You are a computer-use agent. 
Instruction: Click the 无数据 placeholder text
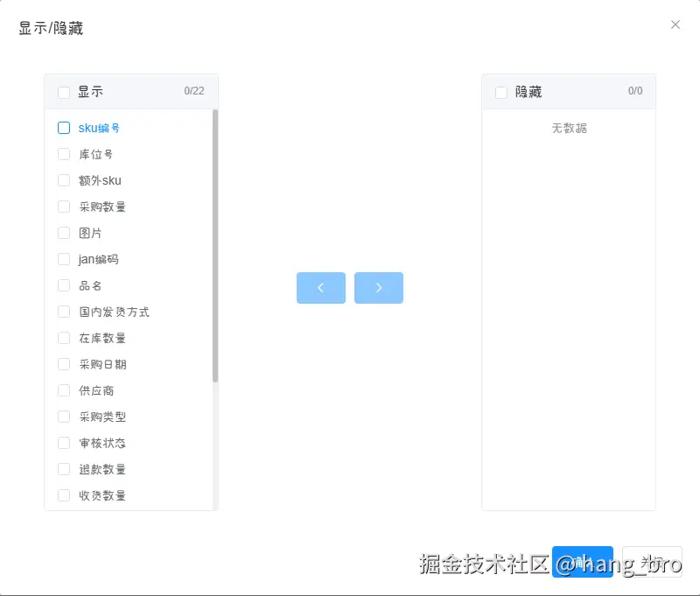570,129
